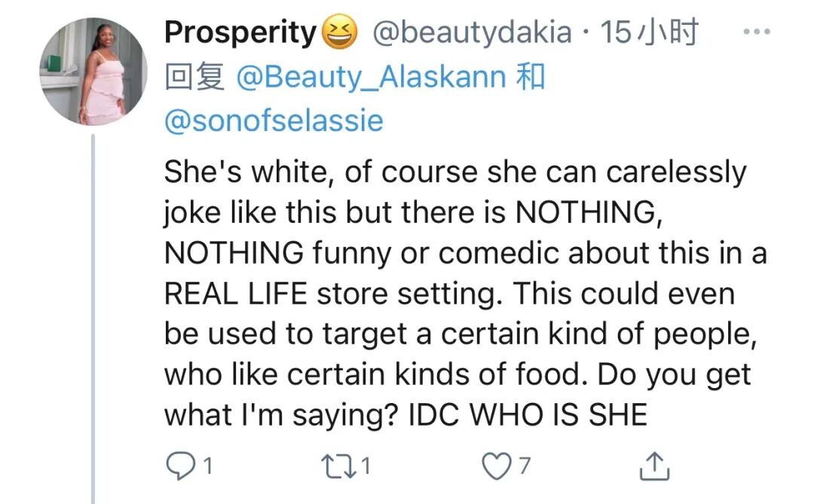Screen dimensions: 814x504
Task: Click the reply speech bubble icon
Action: tap(178, 467)
